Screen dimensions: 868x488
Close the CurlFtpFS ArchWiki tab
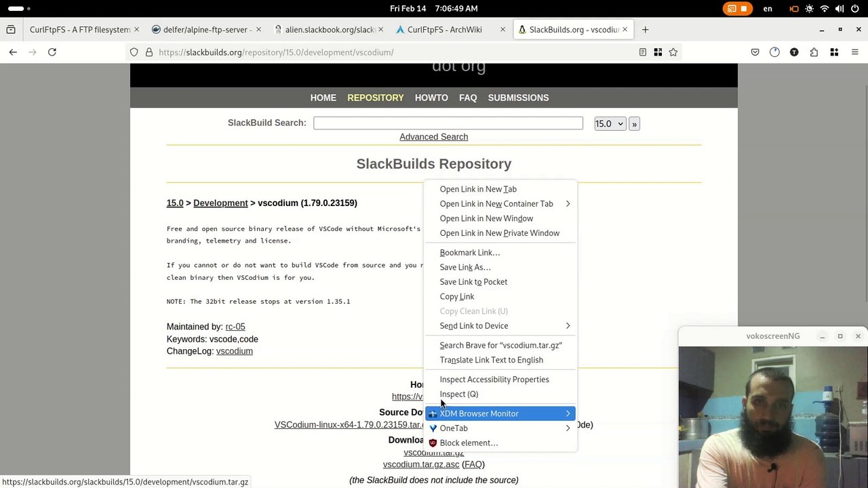tap(502, 30)
